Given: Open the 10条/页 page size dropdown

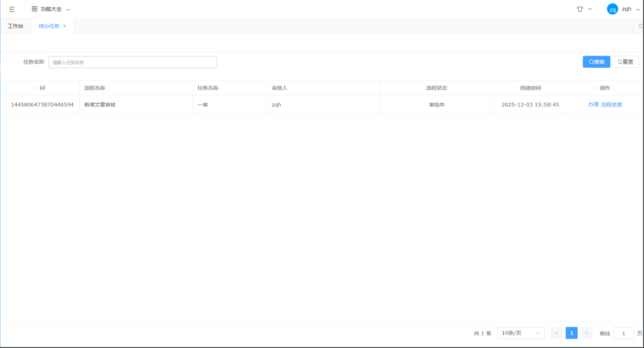Looking at the screenshot, I should (521, 333).
